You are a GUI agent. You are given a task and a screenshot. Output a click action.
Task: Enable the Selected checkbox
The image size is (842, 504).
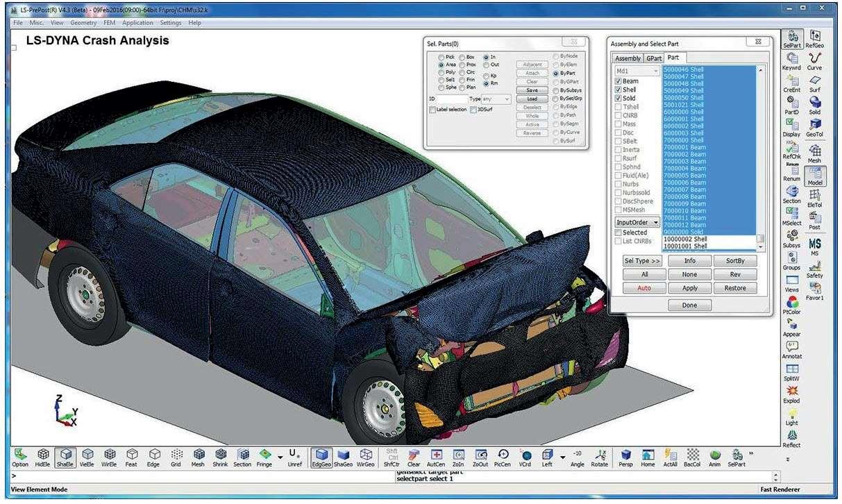(x=618, y=233)
